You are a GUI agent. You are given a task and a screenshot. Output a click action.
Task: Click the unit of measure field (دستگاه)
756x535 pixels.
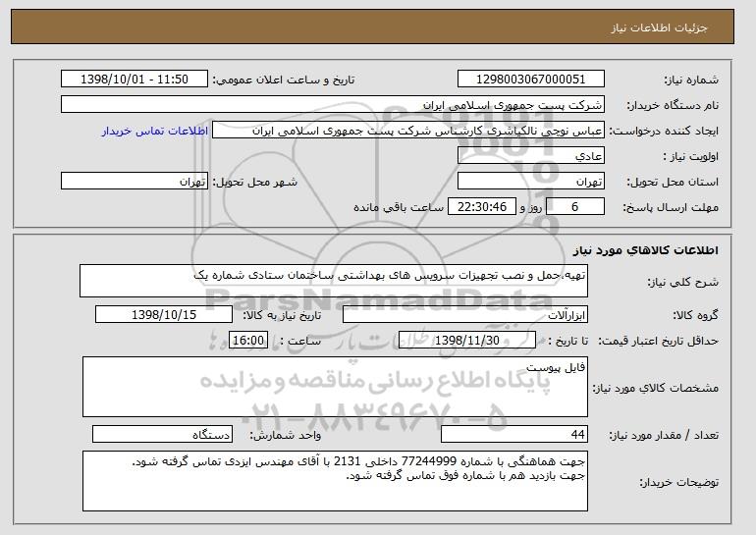pyautogui.click(x=162, y=434)
